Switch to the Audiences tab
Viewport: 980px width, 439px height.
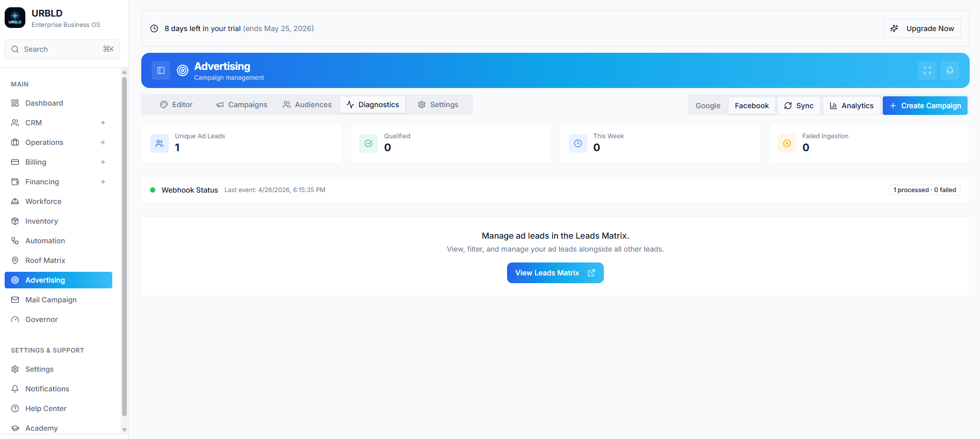(307, 105)
